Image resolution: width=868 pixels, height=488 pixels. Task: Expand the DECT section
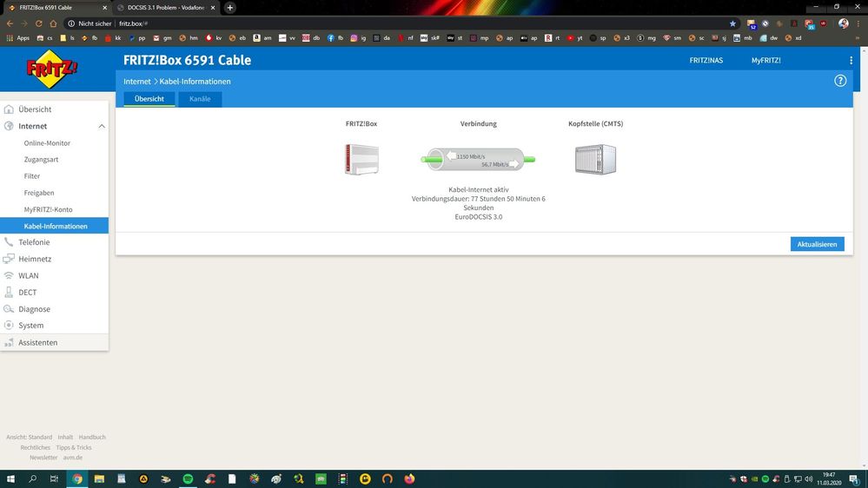tap(27, 292)
